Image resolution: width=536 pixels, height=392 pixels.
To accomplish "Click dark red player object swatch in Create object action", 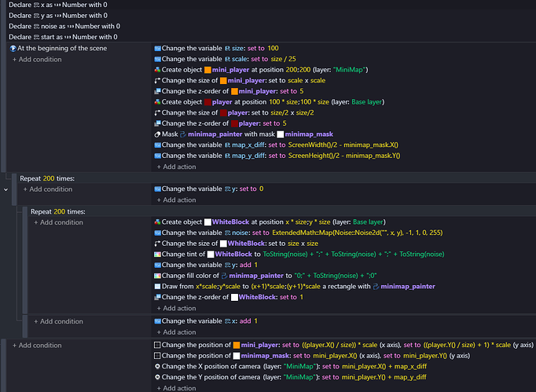I will [x=207, y=102].
